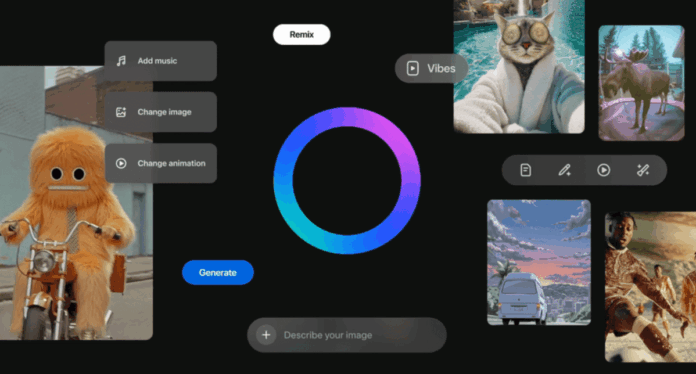Open the moose on trampoline thumbnail
Viewport: 696px width, 374px height.
pos(641,83)
